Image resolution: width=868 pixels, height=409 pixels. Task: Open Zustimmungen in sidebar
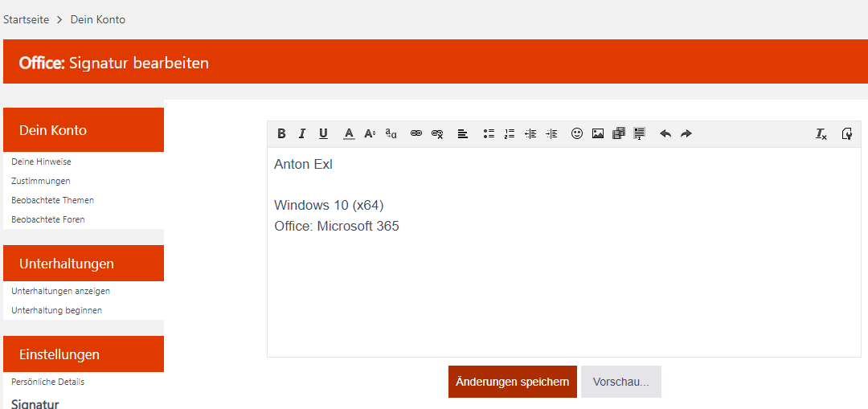[x=41, y=181]
